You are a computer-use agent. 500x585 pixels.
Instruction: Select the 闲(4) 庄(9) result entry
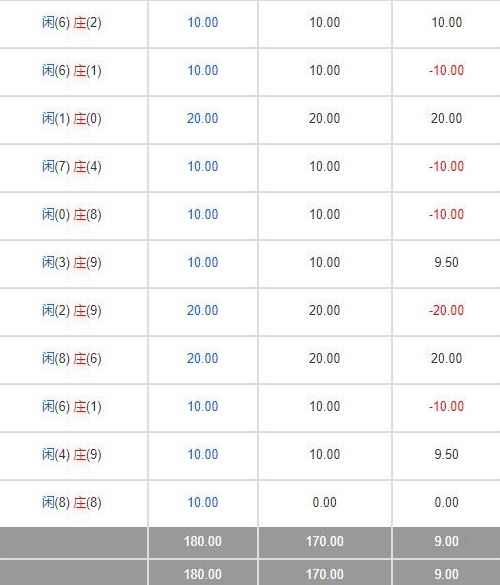click(72, 454)
